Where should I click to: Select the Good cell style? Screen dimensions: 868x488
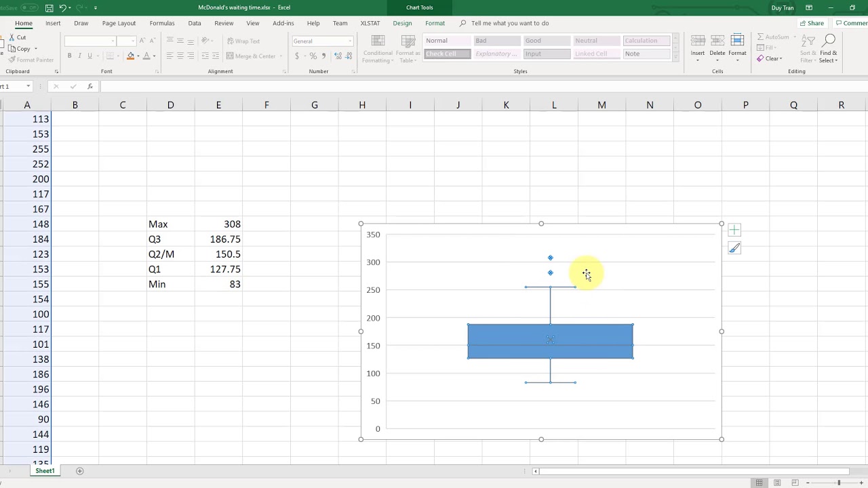[547, 41]
